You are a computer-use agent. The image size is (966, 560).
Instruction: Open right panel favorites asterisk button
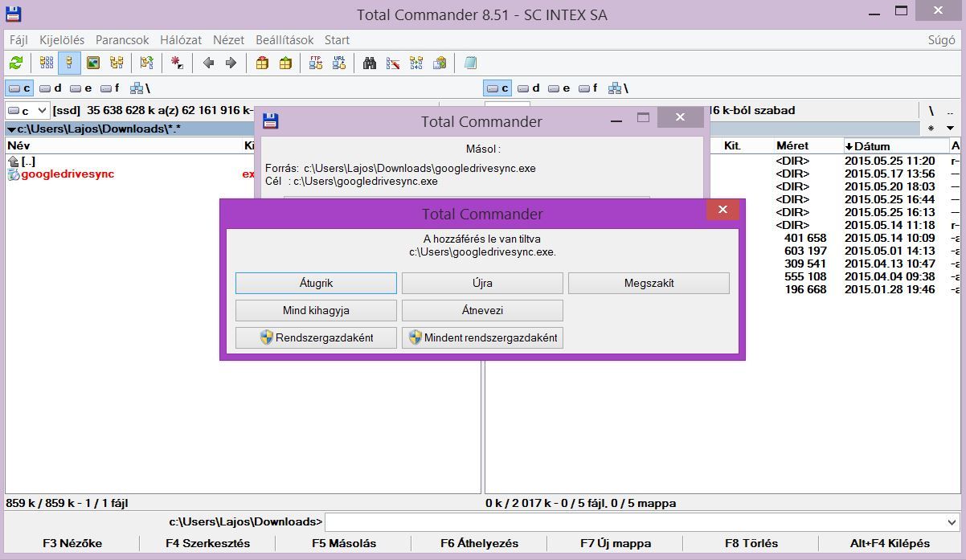click(931, 129)
